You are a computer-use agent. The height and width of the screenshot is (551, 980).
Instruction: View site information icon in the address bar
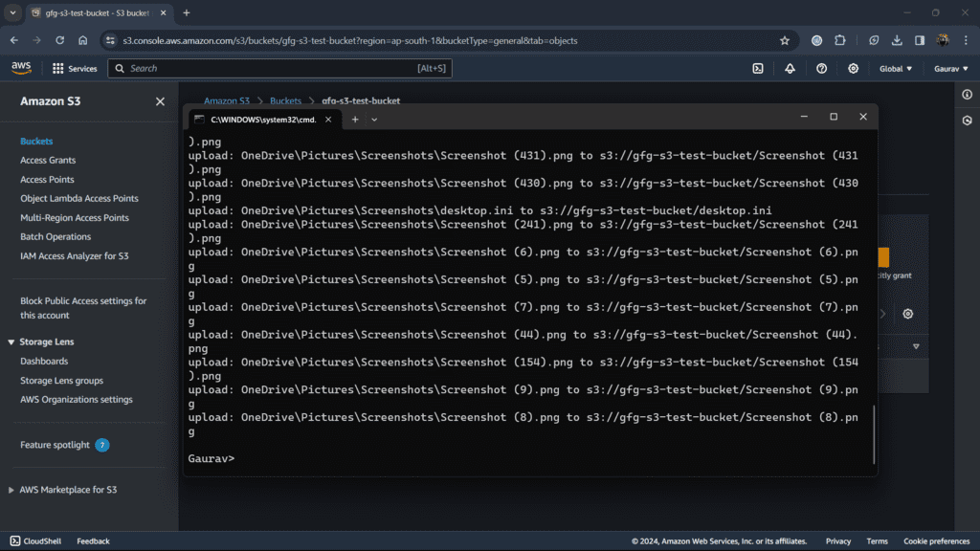[x=111, y=40]
